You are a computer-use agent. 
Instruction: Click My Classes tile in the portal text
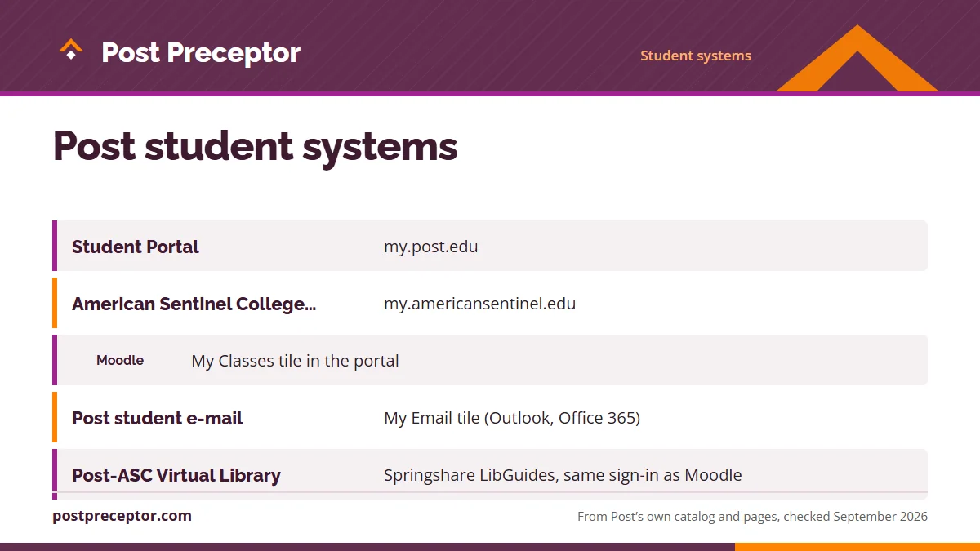tap(295, 361)
